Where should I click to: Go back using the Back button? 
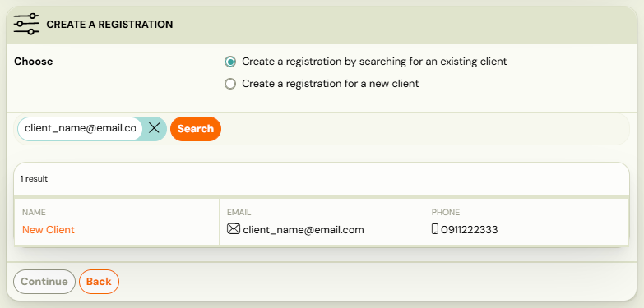(99, 282)
